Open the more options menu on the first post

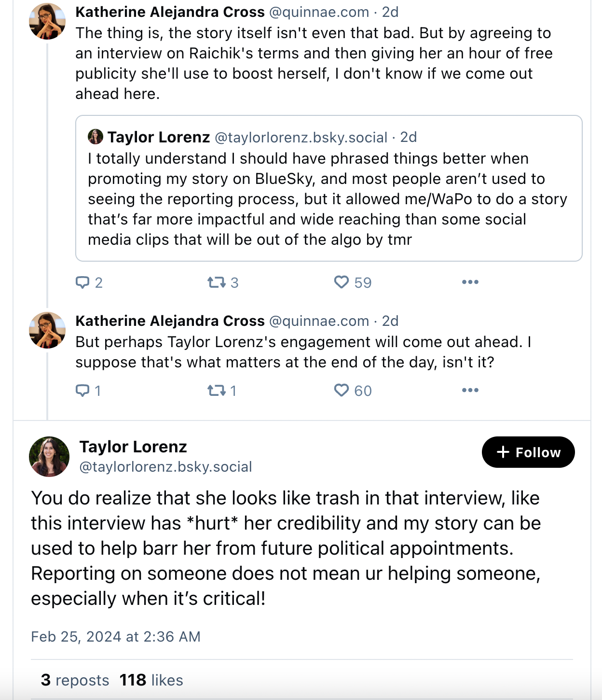click(x=470, y=281)
